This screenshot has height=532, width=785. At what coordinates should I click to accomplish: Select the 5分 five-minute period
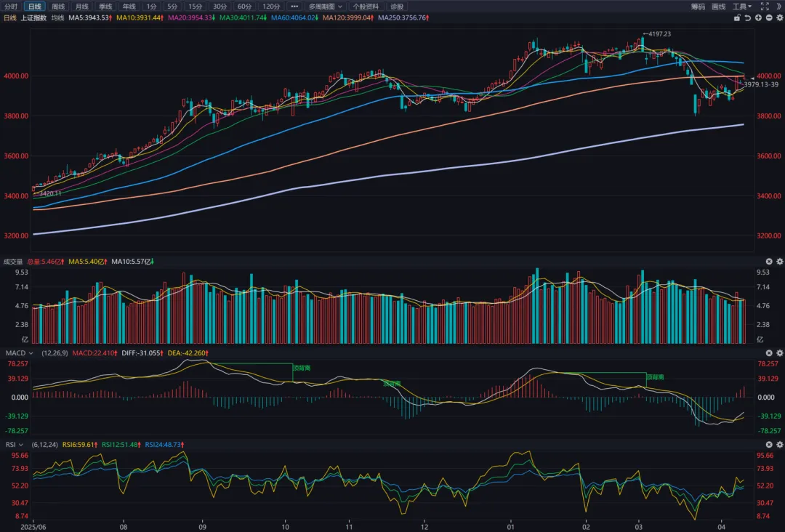[172, 7]
